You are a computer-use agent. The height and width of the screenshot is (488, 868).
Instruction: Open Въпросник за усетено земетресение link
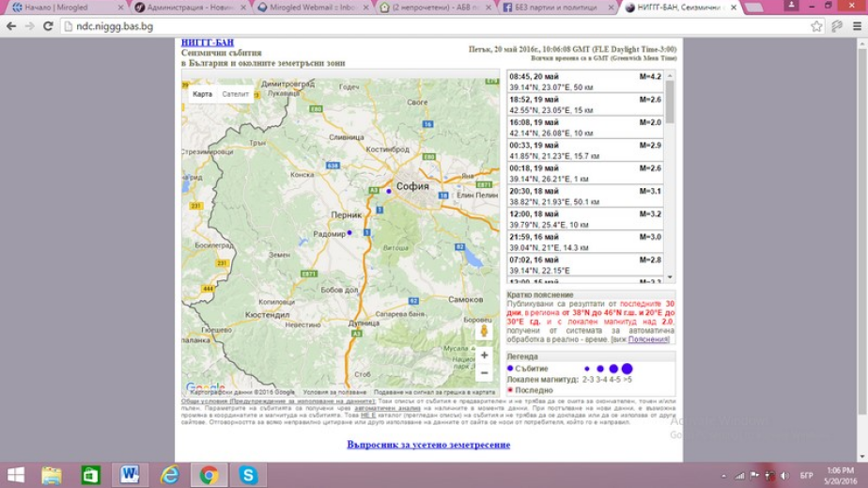coord(428,445)
